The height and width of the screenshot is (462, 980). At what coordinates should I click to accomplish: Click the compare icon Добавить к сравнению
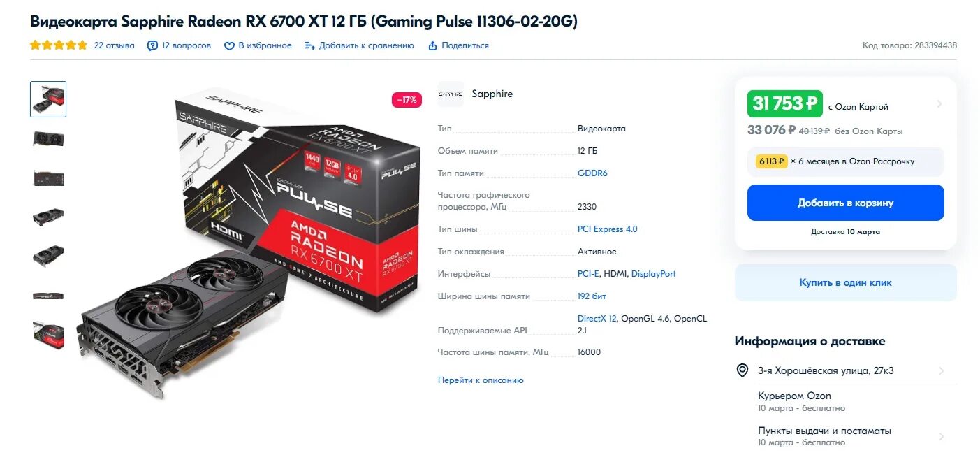pos(309,45)
